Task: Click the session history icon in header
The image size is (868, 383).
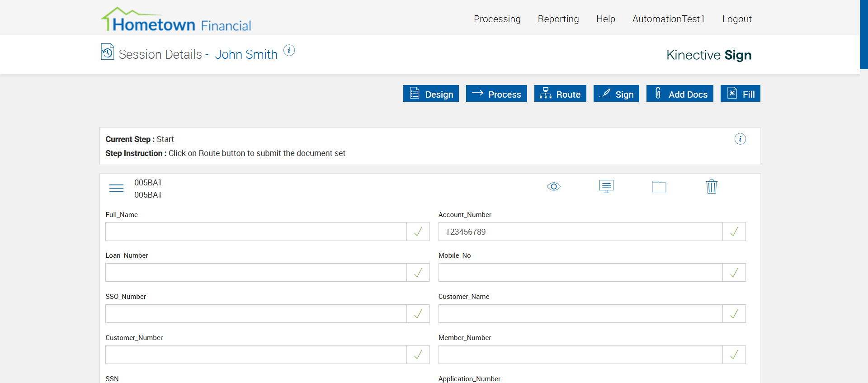Action: click(108, 52)
